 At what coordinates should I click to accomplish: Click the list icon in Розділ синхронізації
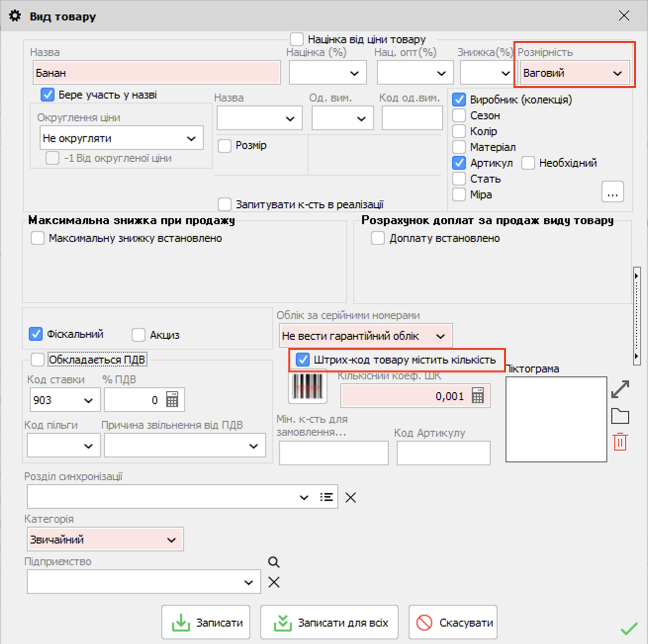tap(326, 497)
